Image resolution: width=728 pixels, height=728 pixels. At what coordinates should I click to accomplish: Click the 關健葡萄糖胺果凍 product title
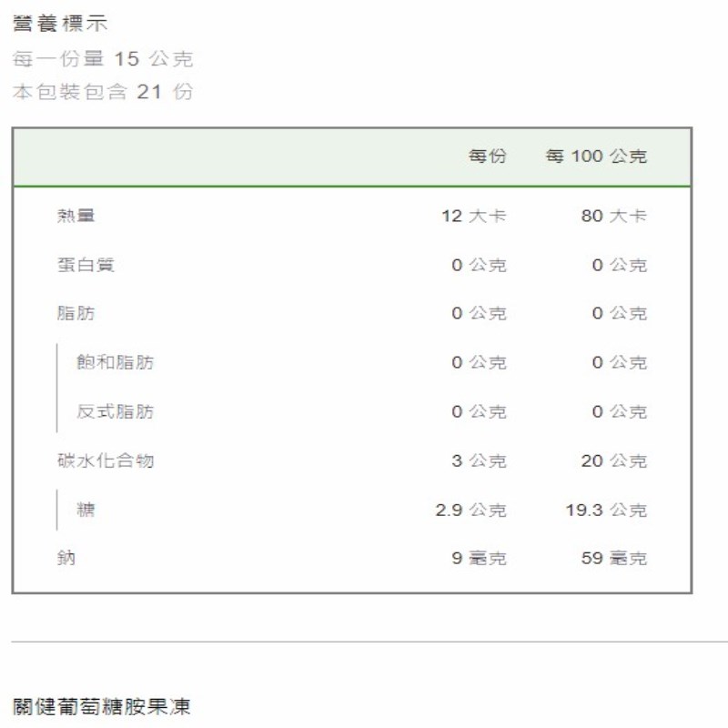(102, 707)
